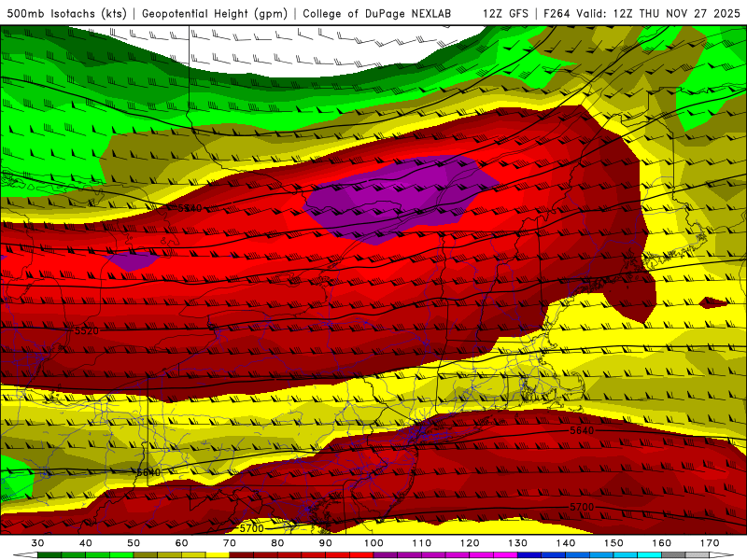
Task: Click the large purple 100+ kt jet core
Action: coord(401,198)
